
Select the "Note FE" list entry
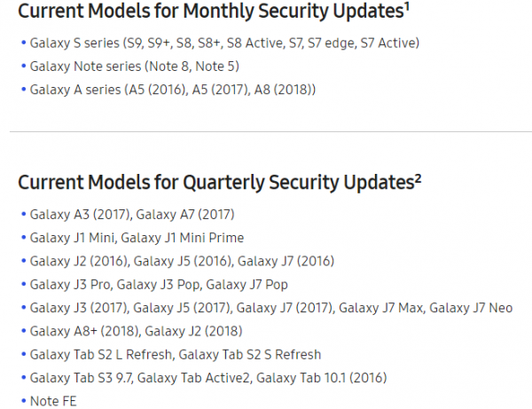(55, 401)
